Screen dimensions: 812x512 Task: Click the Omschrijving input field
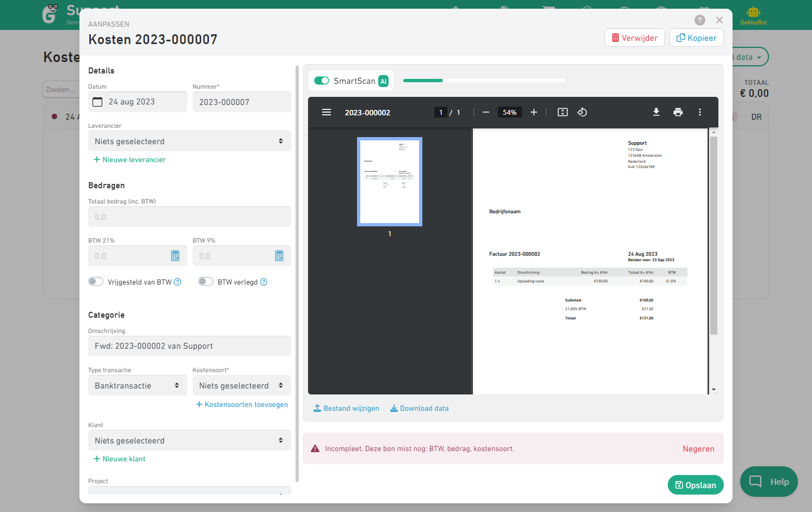click(189, 346)
